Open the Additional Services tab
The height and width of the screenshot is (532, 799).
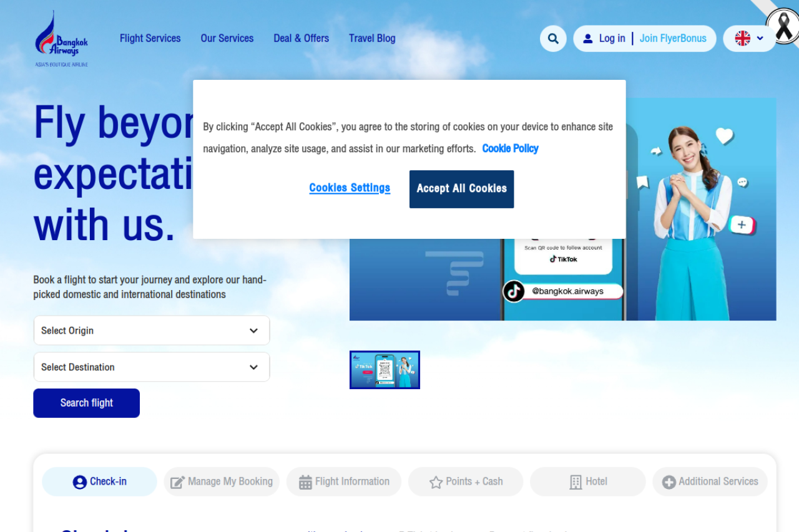click(x=710, y=481)
